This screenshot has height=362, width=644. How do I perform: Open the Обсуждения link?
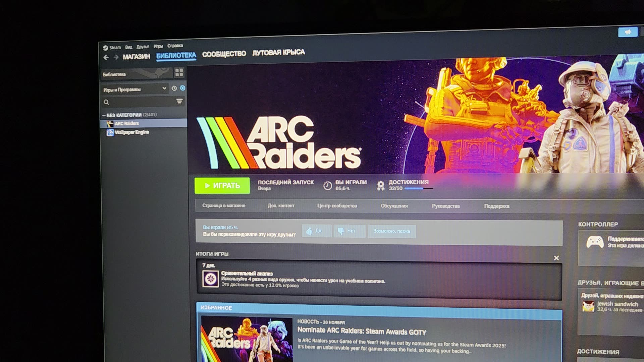tap(394, 206)
